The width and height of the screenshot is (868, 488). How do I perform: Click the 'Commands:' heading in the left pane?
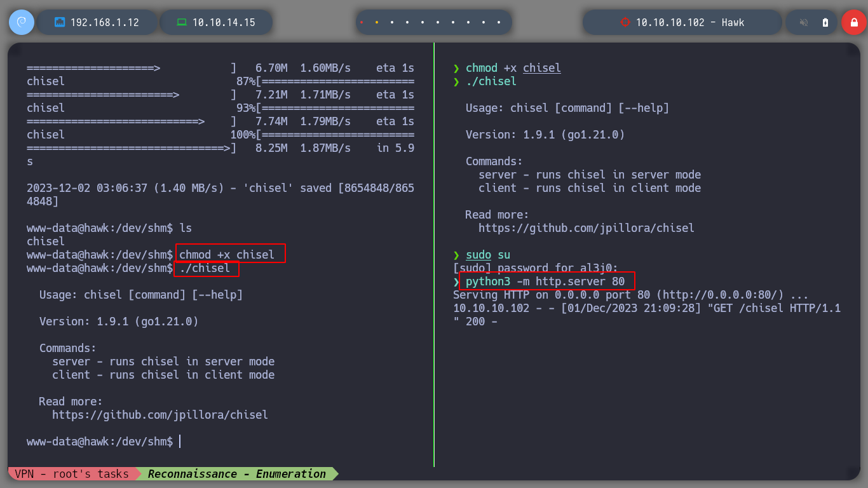click(68, 348)
